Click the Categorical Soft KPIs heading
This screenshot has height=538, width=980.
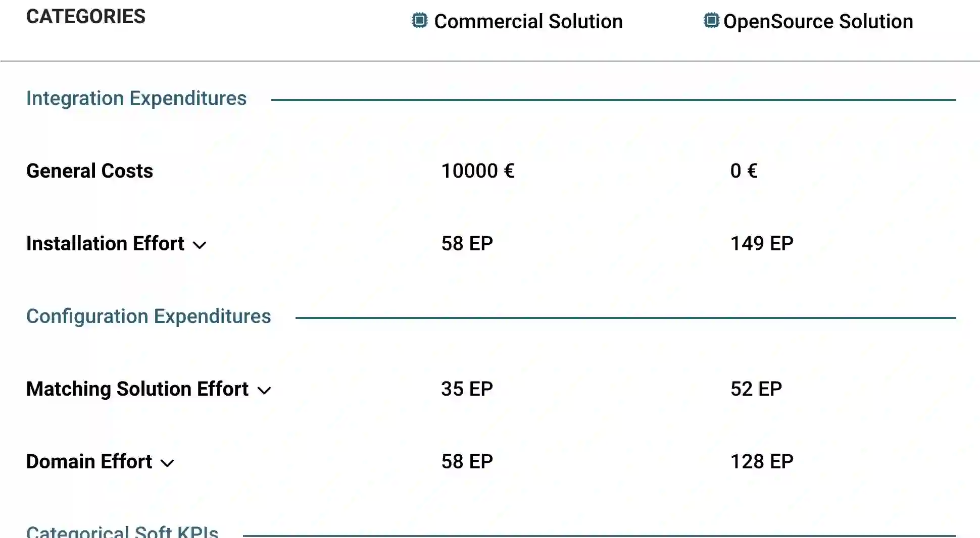click(x=122, y=531)
